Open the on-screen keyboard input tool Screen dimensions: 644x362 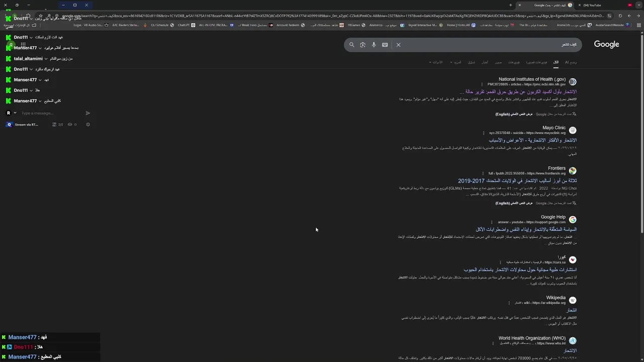(385, 45)
